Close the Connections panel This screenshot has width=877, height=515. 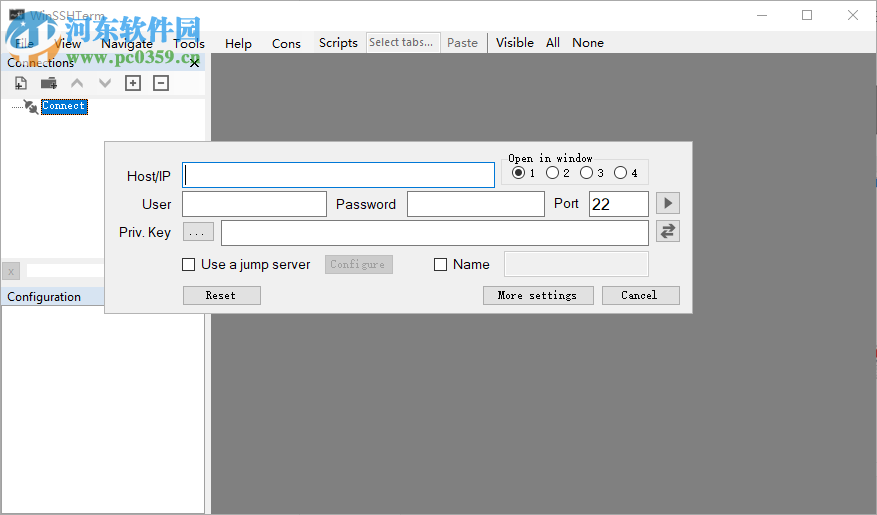click(x=194, y=63)
